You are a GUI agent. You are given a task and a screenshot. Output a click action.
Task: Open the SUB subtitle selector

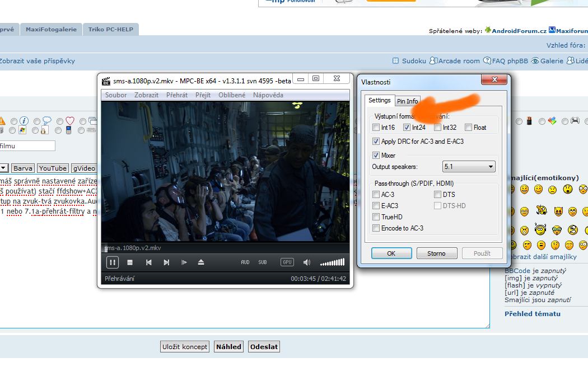pyautogui.click(x=263, y=262)
